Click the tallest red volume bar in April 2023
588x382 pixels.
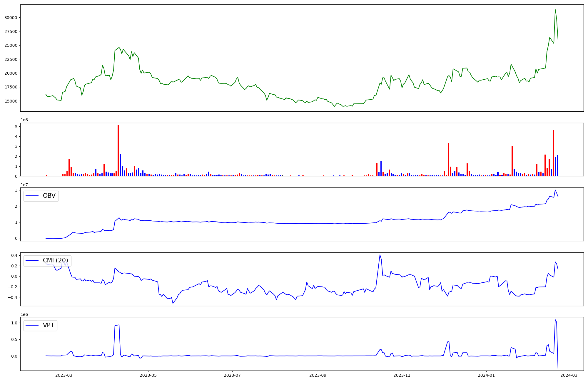coord(118,151)
